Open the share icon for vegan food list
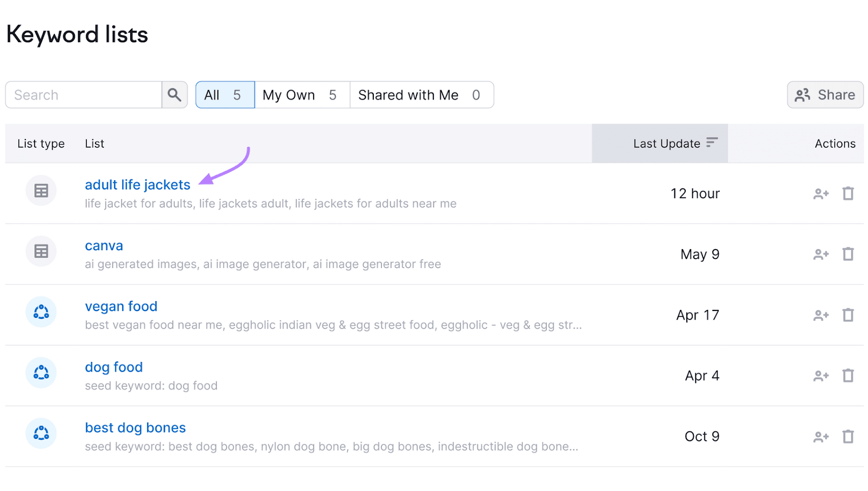This screenshot has height=491, width=868. coord(820,315)
